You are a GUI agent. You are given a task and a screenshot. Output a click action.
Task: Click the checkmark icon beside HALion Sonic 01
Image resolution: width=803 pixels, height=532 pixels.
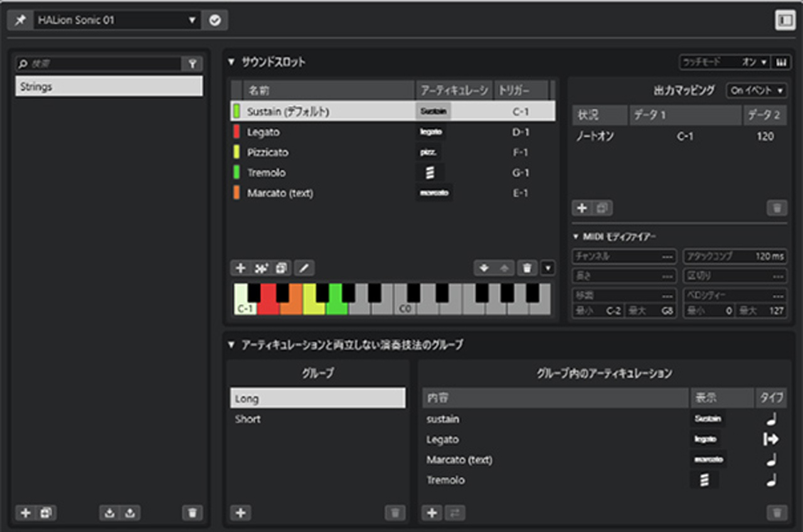[x=215, y=19]
